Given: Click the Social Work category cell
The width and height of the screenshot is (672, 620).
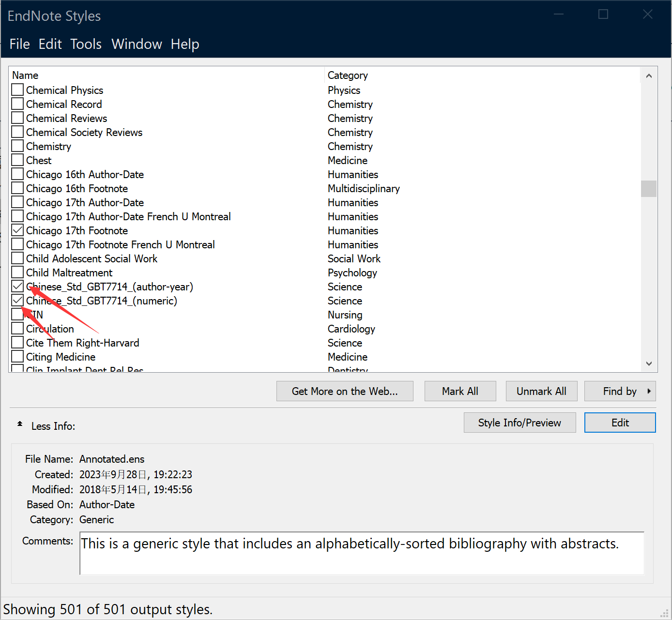Looking at the screenshot, I should coord(354,258).
